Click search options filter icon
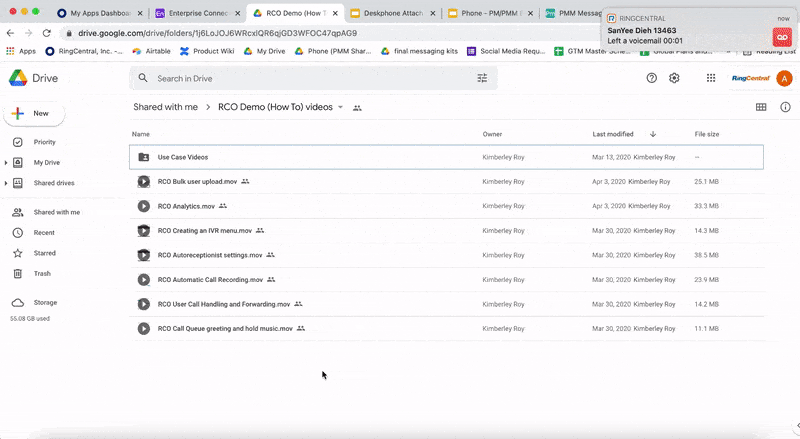The height and width of the screenshot is (439, 800). 482,78
